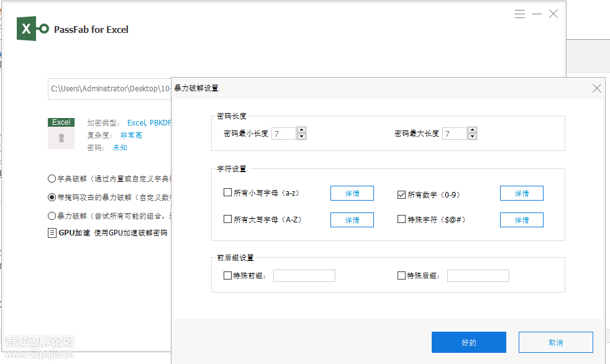Minimize the PassFab for Excel window
The image size is (610, 364).
[x=537, y=14]
